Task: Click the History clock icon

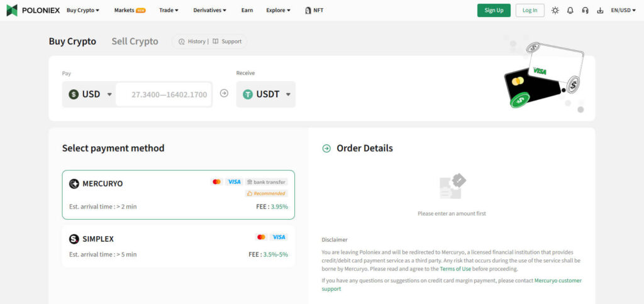Action: tap(182, 41)
